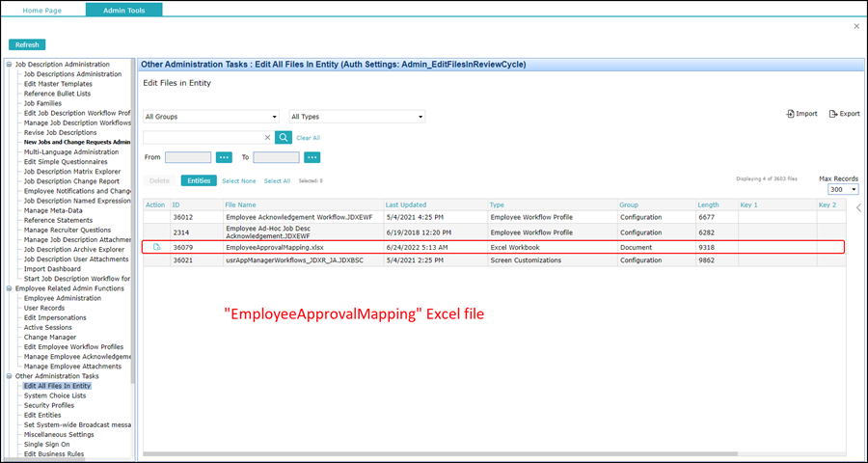This screenshot has width=868, height=463.
Task: Click the Refresh button
Action: (27, 45)
